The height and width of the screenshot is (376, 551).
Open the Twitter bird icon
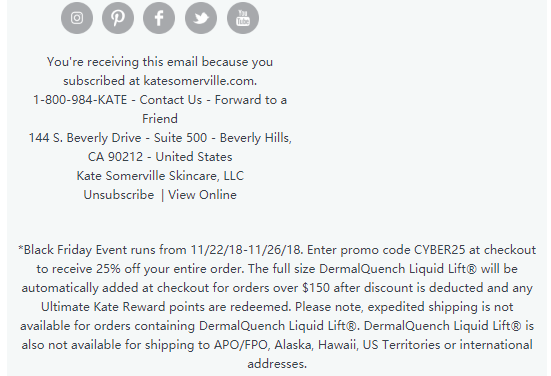pos(201,18)
